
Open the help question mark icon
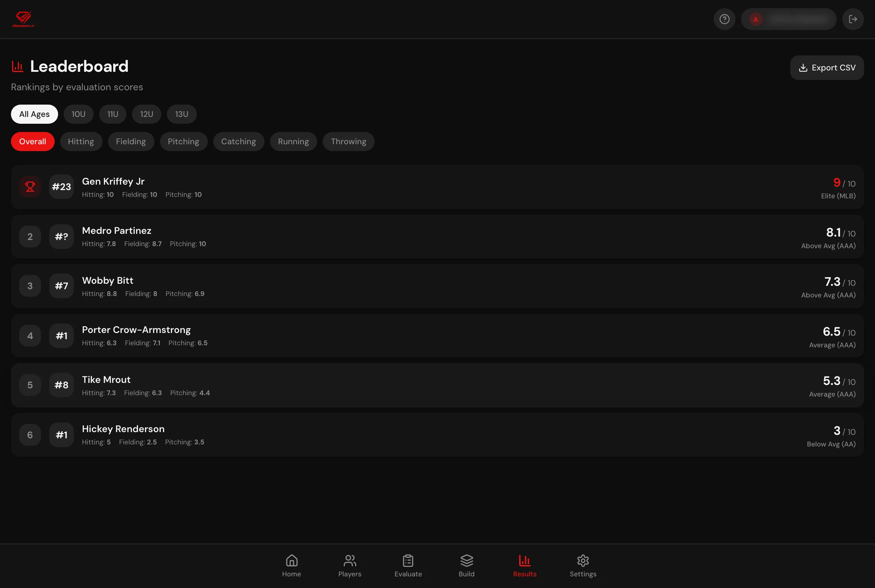tap(724, 19)
